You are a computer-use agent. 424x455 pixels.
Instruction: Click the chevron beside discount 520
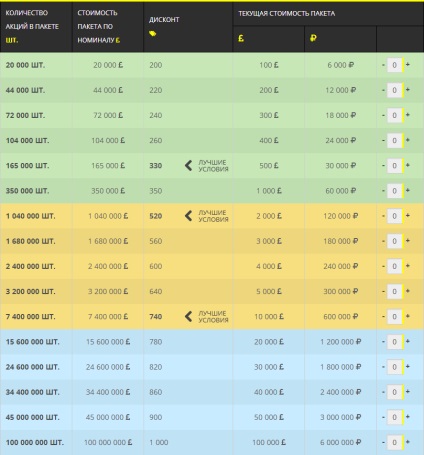point(188,216)
